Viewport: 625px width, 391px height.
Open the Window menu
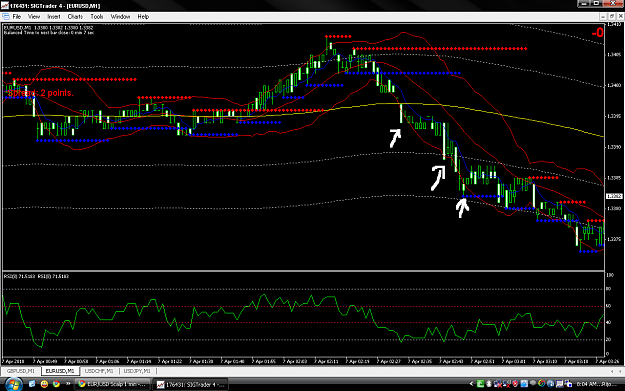[120, 17]
